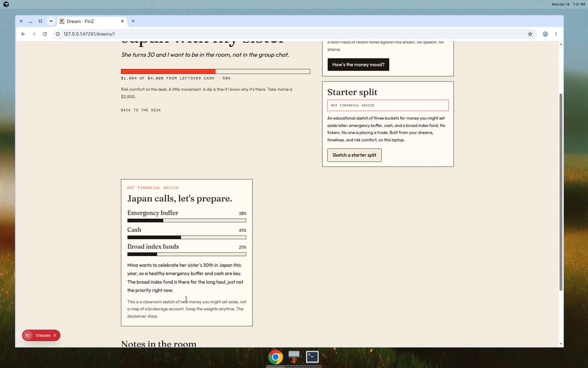Open the 3 Issues dev badge
The image size is (588, 368).
click(x=43, y=335)
